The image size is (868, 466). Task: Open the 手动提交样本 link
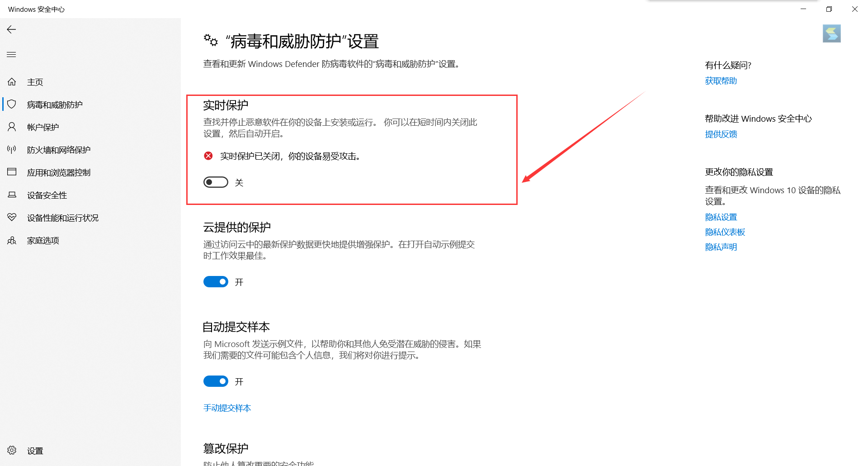coord(227,408)
